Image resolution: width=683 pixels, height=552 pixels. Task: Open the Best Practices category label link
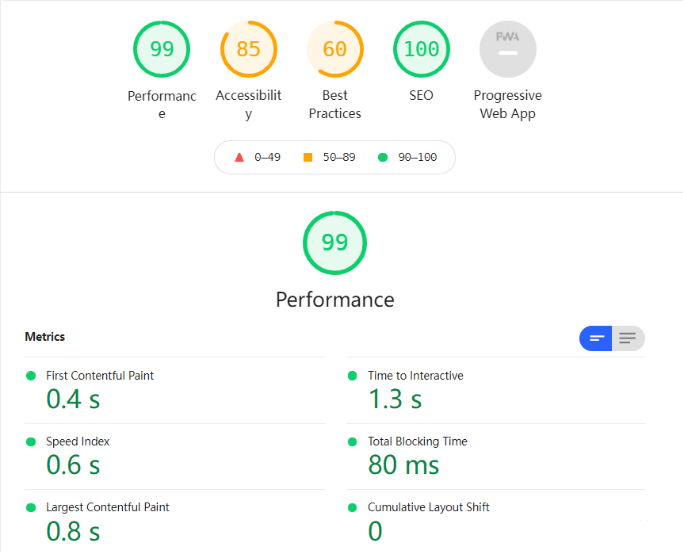335,105
